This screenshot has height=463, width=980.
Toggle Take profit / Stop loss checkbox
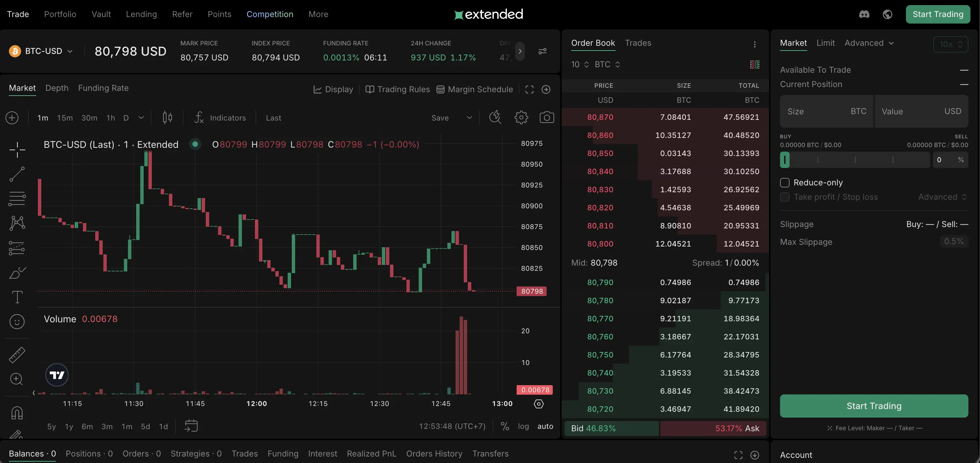(x=784, y=197)
